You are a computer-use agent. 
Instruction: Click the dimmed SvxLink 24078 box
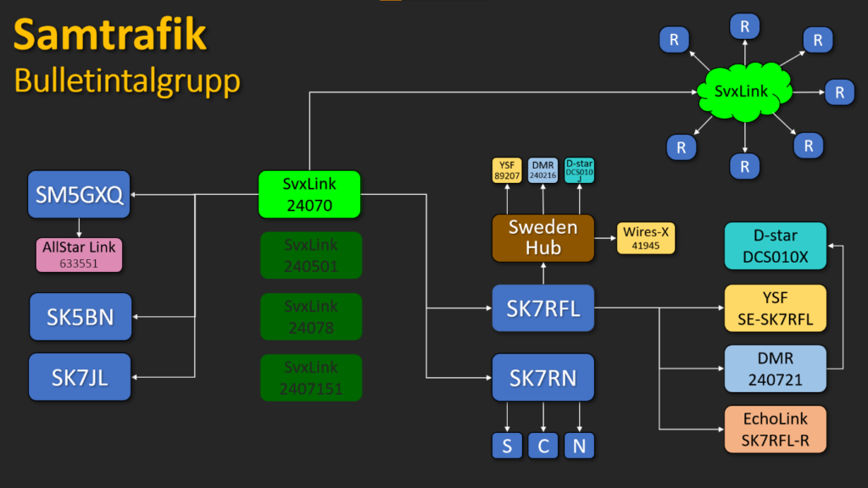(309, 316)
